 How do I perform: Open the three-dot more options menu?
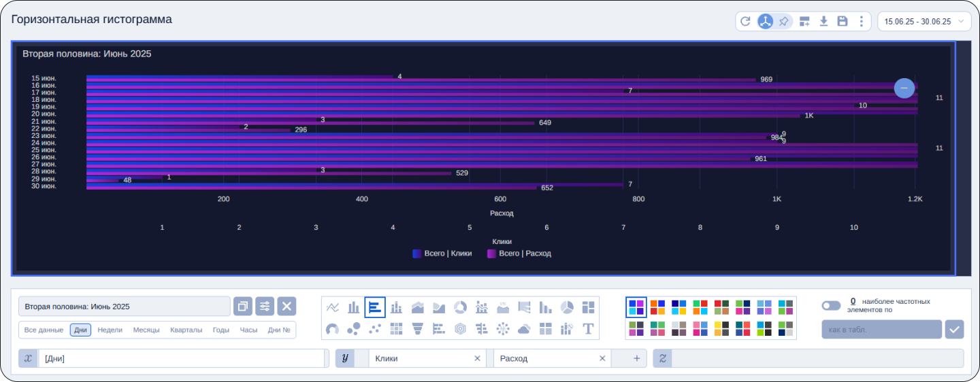(862, 21)
